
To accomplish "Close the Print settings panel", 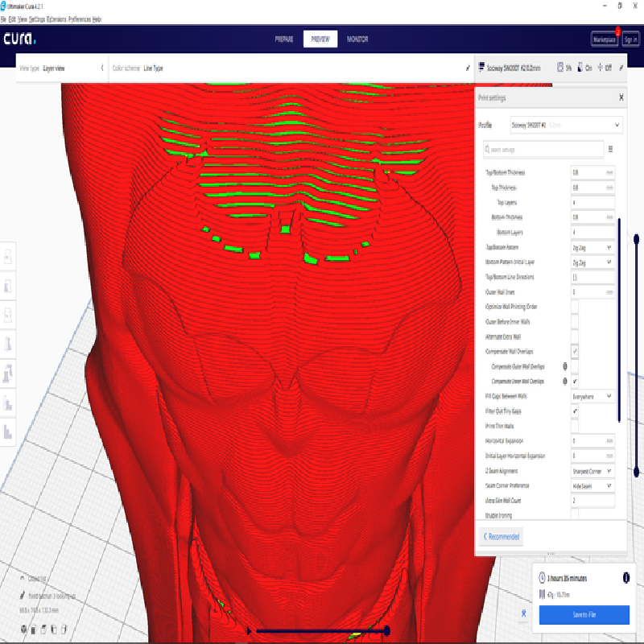I will click(x=621, y=97).
